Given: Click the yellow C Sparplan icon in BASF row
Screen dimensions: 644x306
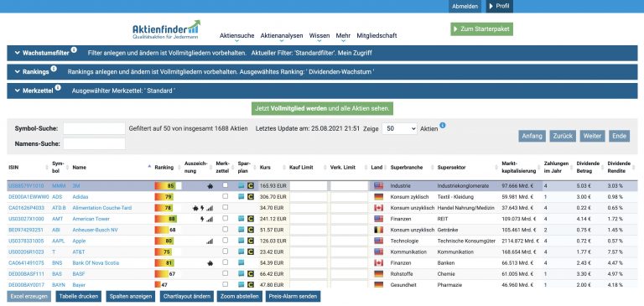Looking at the screenshot, I should tap(250, 273).
